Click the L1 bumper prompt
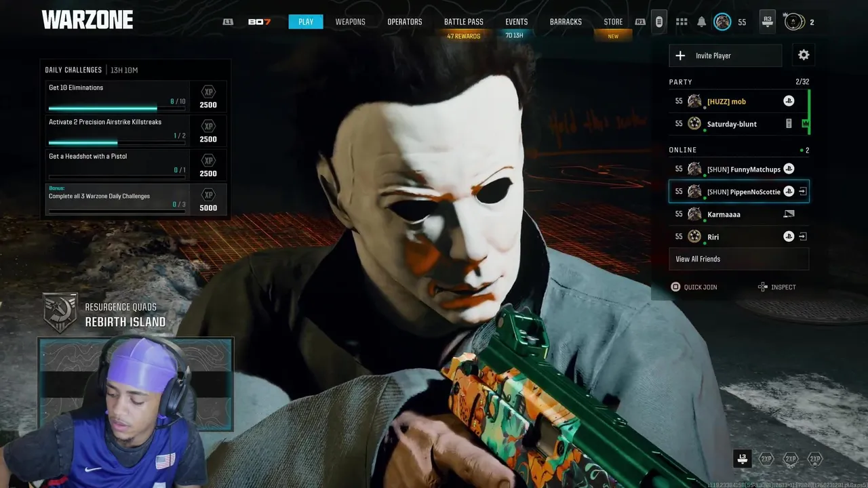Viewport: 868px width, 488px height. 228,22
